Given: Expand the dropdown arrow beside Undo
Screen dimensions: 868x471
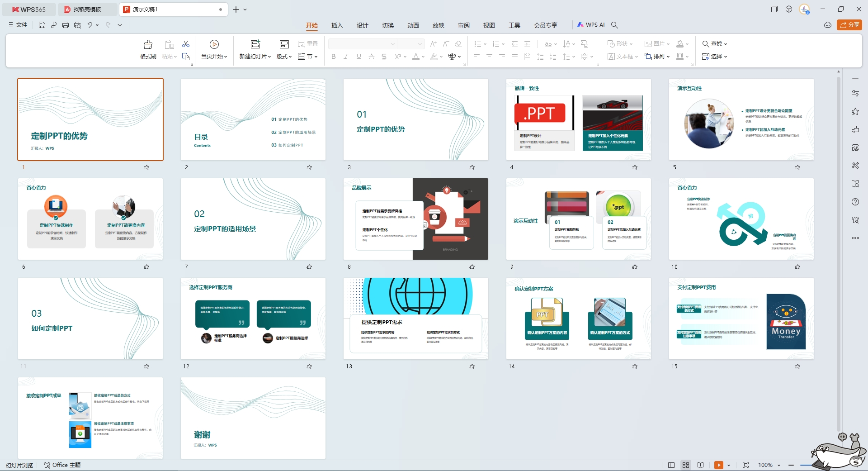Looking at the screenshot, I should click(x=97, y=25).
